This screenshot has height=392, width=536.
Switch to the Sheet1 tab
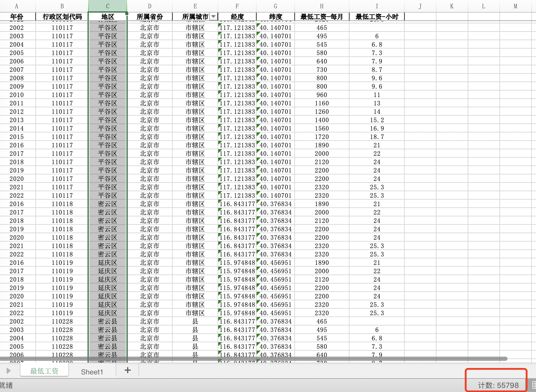tap(92, 372)
